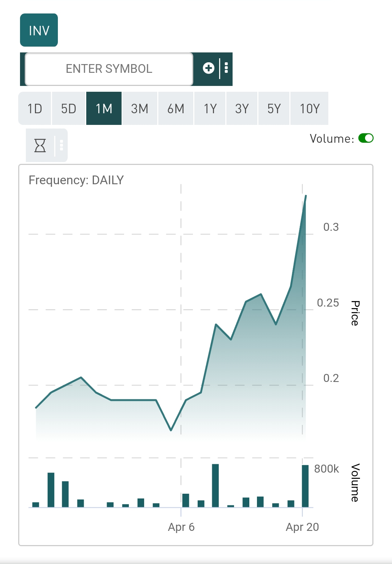Switch to the 3M time range
The width and height of the screenshot is (392, 564).
[139, 109]
